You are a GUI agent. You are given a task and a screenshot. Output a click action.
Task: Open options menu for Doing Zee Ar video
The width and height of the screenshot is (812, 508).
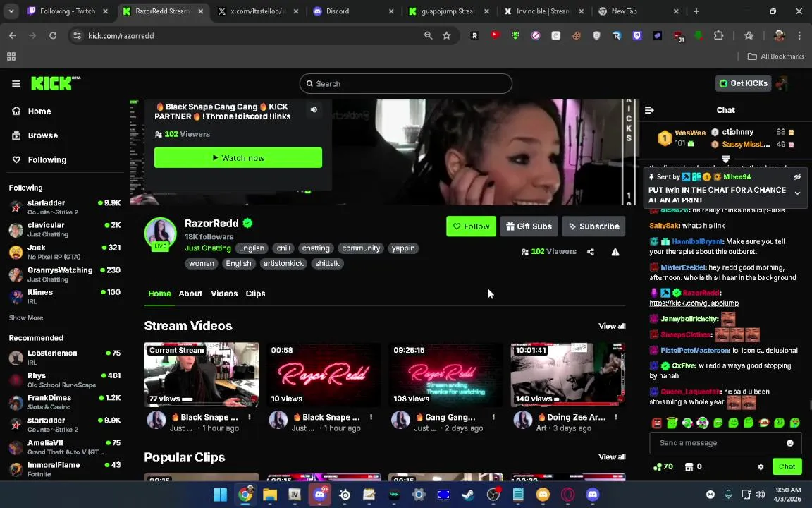pos(616,417)
